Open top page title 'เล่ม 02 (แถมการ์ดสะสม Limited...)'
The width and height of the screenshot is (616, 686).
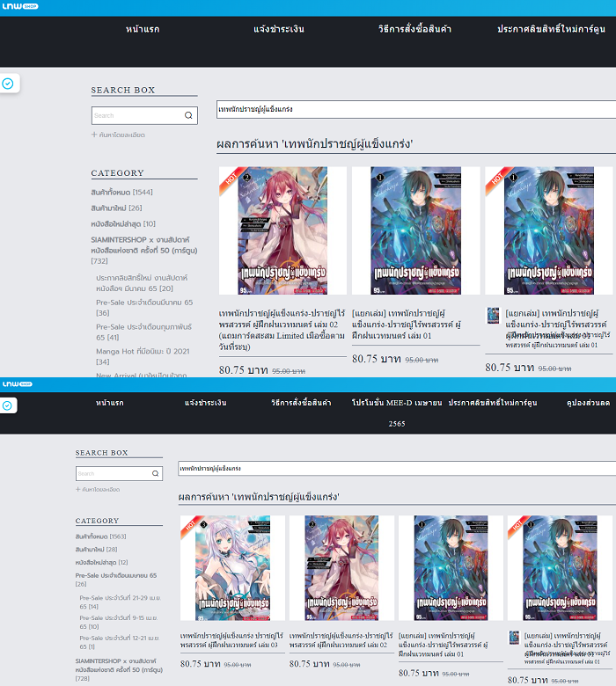[282, 330]
